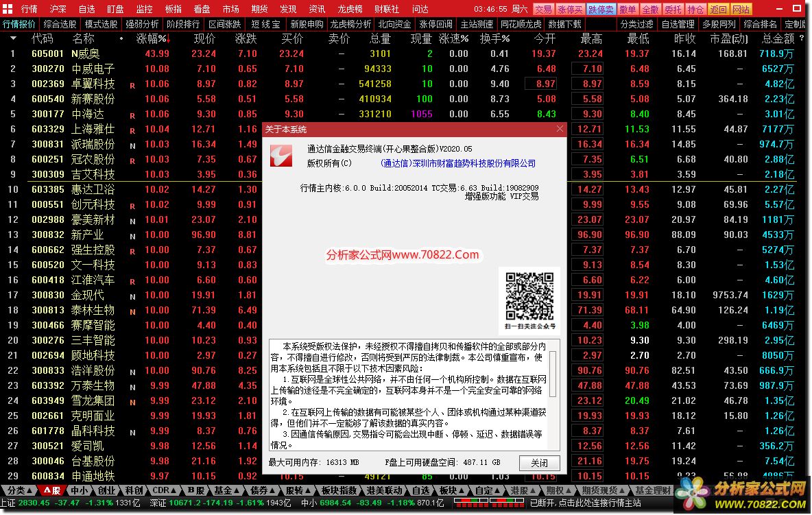
Task: Open the 问达 menu
Action: click(420, 9)
